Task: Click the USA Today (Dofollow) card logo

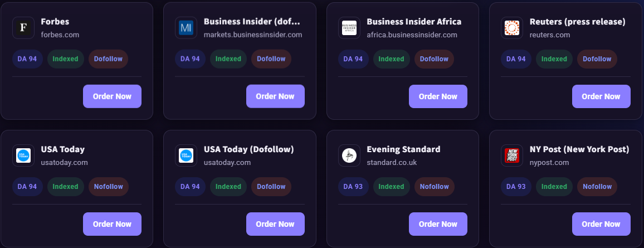Action: click(x=186, y=155)
